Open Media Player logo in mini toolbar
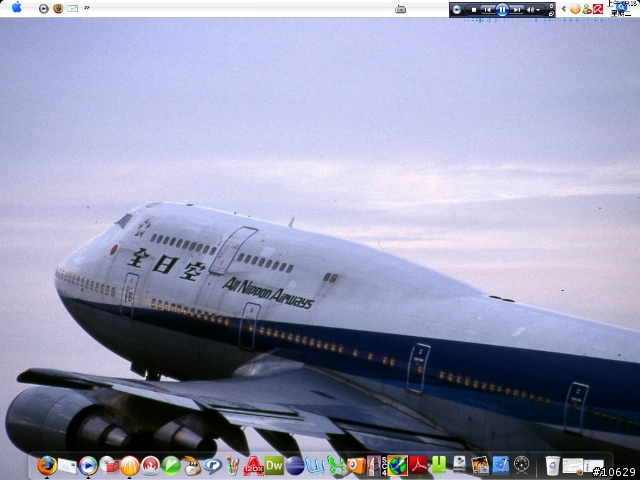 click(x=457, y=9)
